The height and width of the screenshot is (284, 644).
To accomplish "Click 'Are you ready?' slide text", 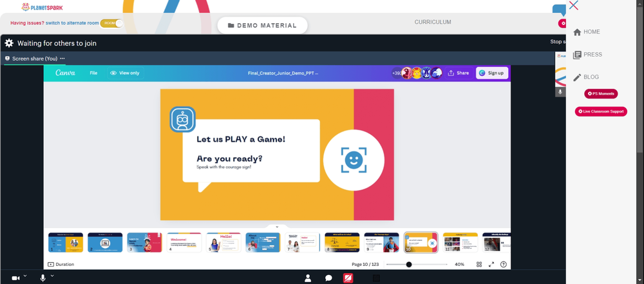I will coord(230,158).
